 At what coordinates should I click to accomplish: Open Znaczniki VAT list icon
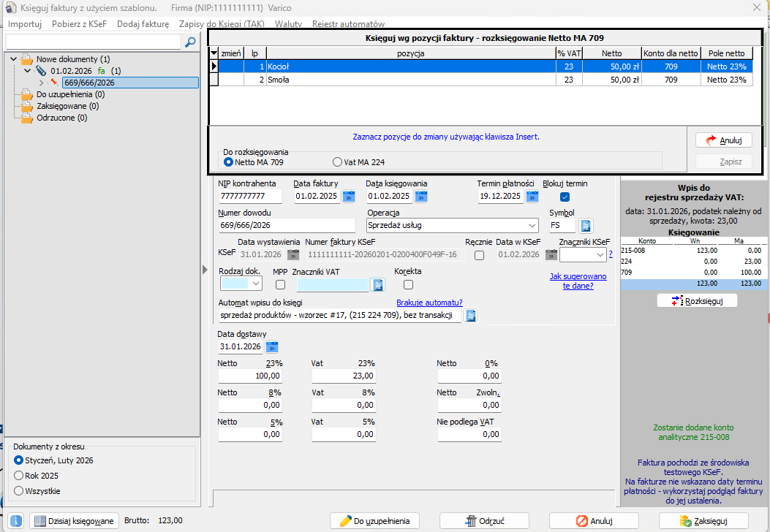click(377, 284)
